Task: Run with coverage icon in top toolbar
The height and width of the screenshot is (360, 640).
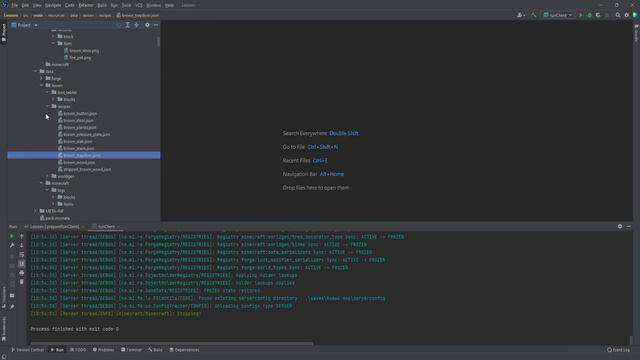Action: (598, 15)
